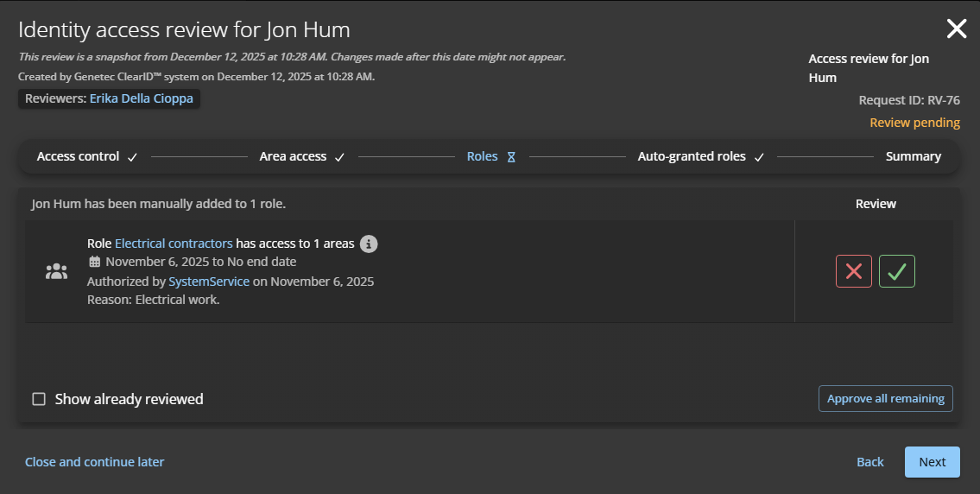Image resolution: width=980 pixels, height=494 pixels.
Task: Switch to the Area access step
Action: (293, 156)
